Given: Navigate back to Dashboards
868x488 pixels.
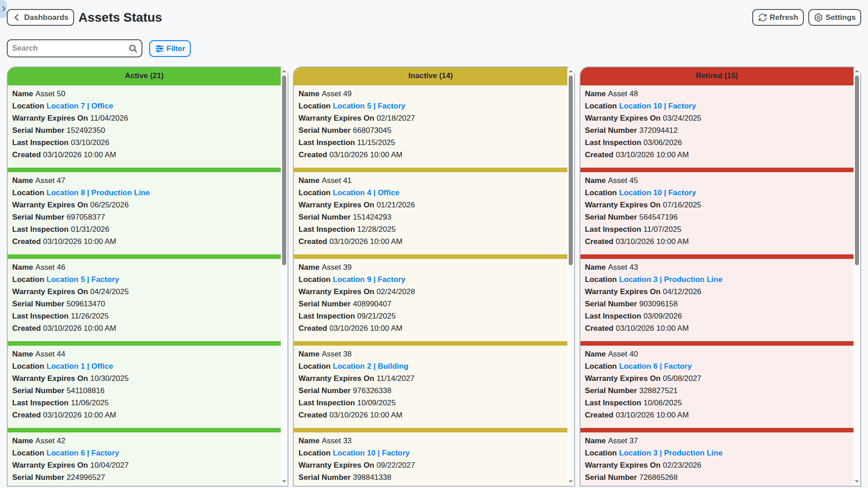Looking at the screenshot, I should pyautogui.click(x=40, y=17).
